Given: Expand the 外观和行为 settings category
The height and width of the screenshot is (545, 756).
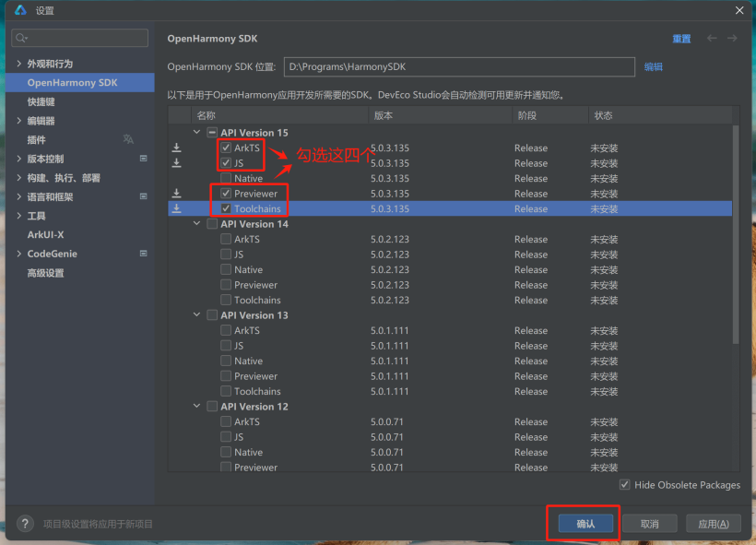Looking at the screenshot, I should [19, 64].
